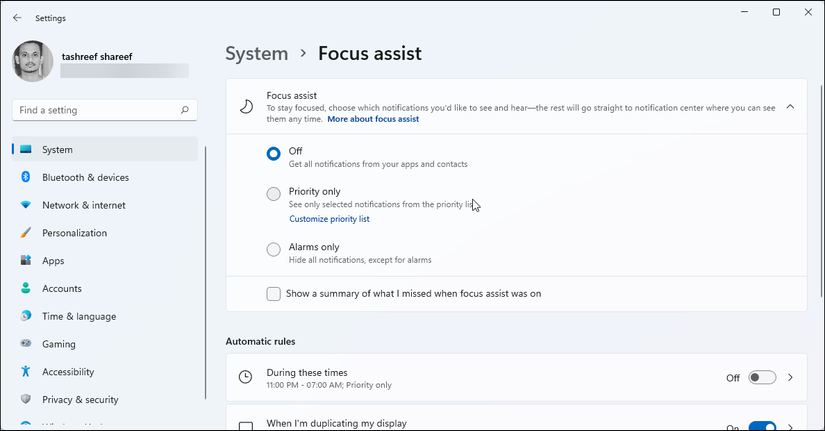Toggle the During these times switch
This screenshot has width=825, height=431.
[x=762, y=378]
